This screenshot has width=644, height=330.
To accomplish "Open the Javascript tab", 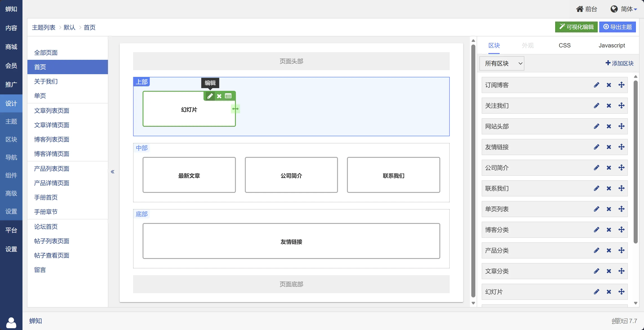I will [612, 45].
